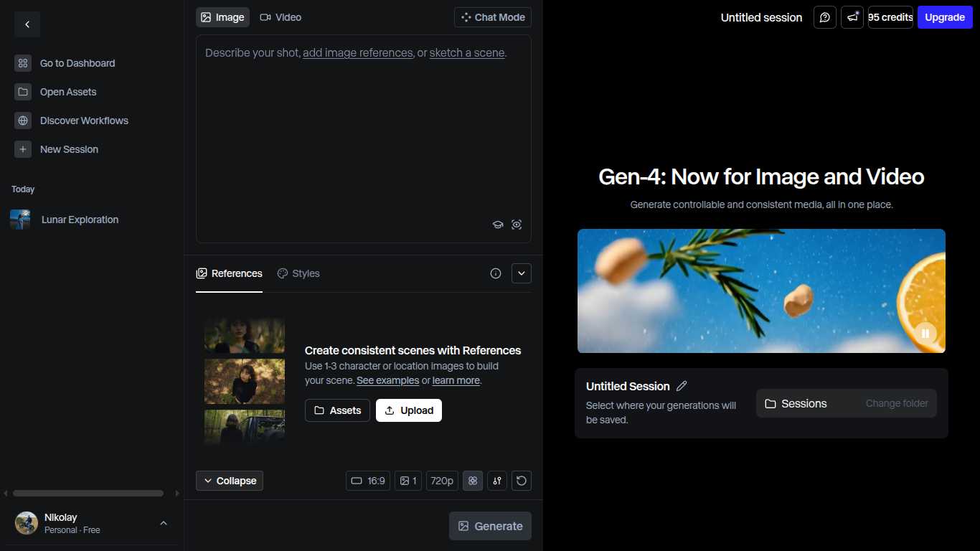
Task: Click the Upload button
Action: click(409, 410)
